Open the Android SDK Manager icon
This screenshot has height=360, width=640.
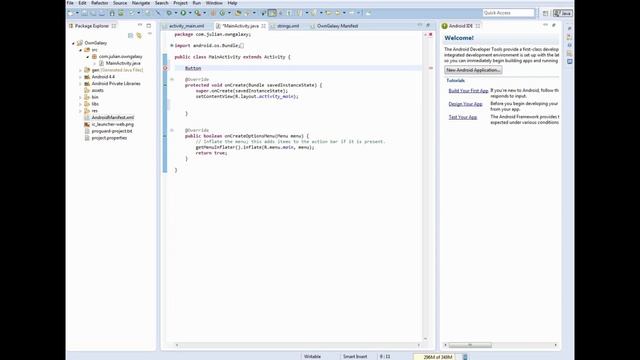coord(112,13)
